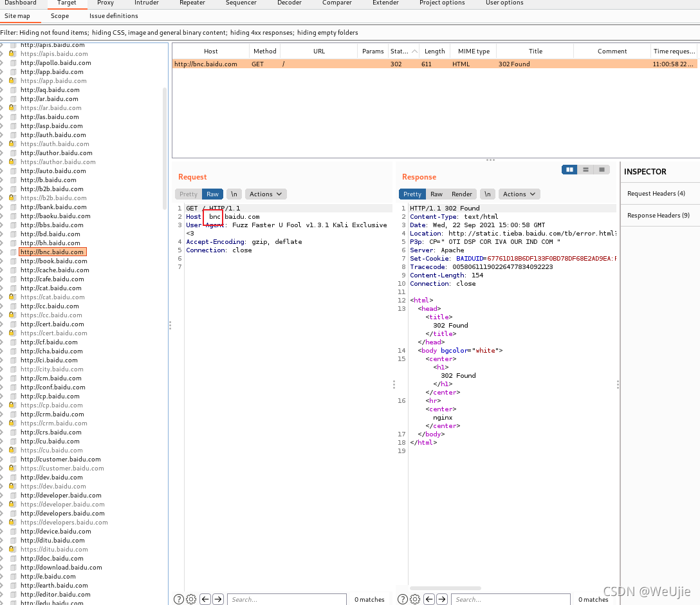
Task: Click lock icon of https://app.baidu.com
Action: [x=12, y=81]
